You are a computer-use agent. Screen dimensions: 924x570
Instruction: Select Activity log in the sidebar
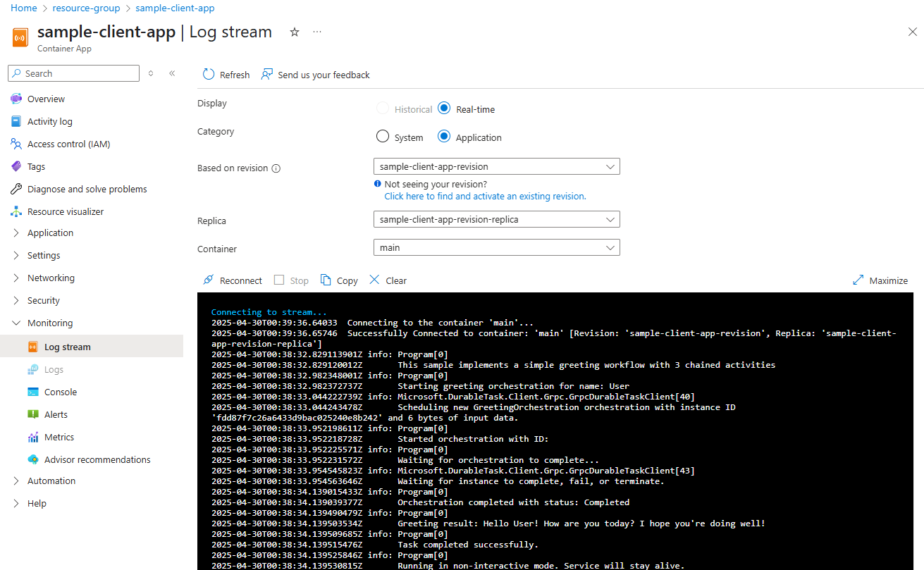pos(49,120)
